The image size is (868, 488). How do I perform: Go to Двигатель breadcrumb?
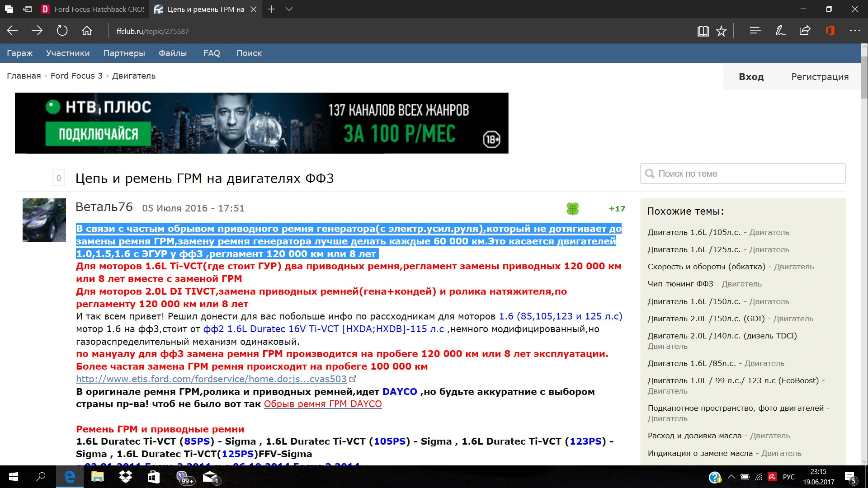click(x=134, y=75)
